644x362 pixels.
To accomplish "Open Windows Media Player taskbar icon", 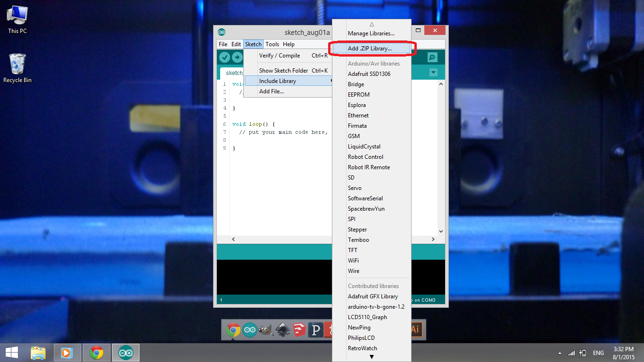I will point(67,353).
